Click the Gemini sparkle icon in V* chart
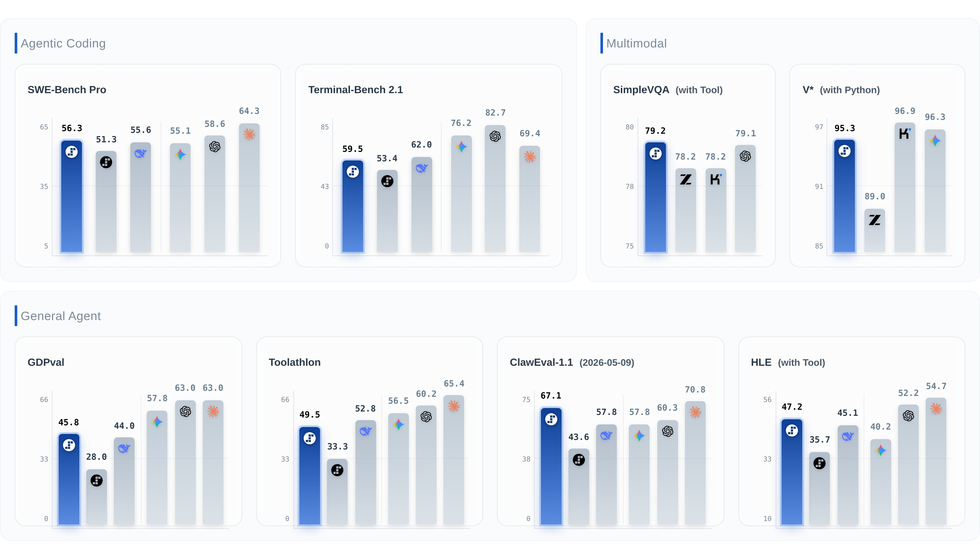Screen dimensions: 980x559 935,141
